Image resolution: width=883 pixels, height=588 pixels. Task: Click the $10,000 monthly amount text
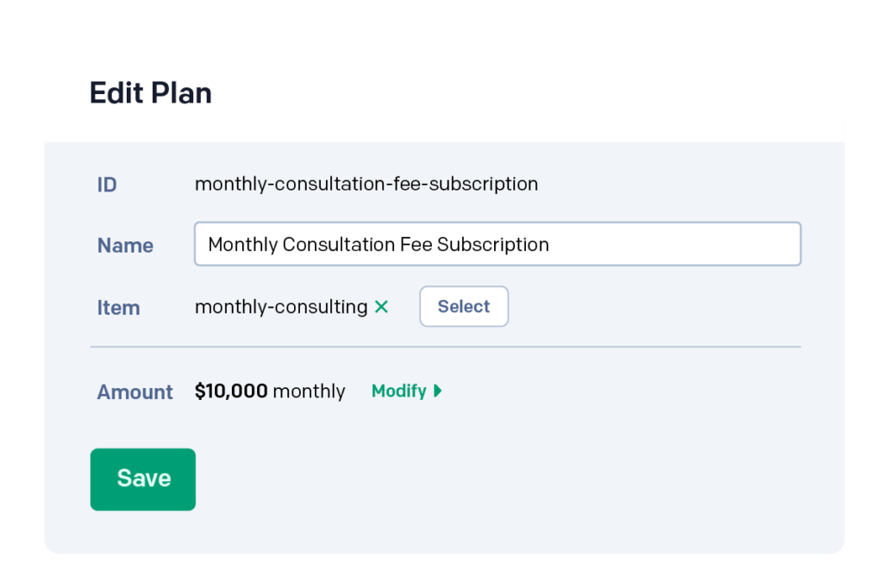pos(270,391)
